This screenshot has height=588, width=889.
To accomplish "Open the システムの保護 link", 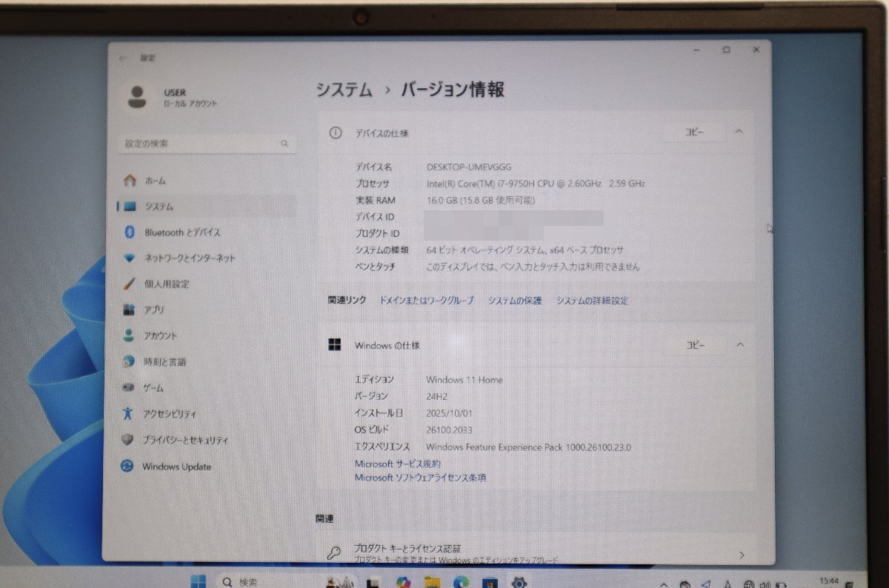I will [x=516, y=301].
